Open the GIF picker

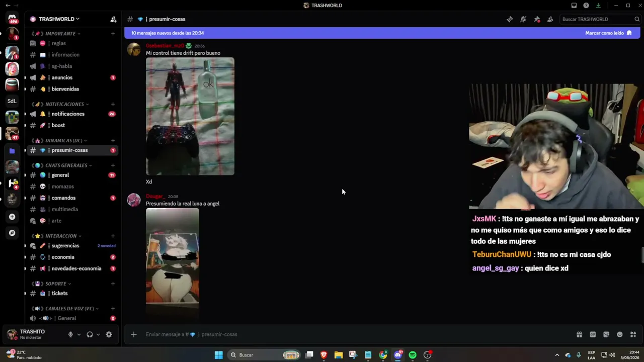point(593,334)
